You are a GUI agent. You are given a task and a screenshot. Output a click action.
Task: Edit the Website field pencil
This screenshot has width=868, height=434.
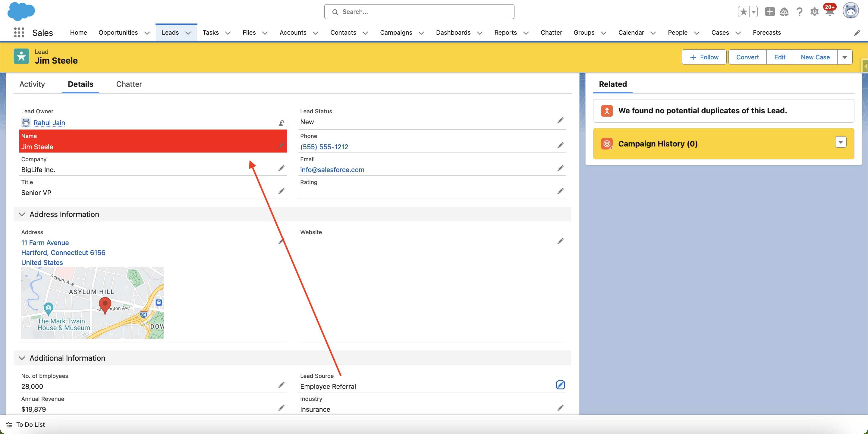[x=560, y=241]
